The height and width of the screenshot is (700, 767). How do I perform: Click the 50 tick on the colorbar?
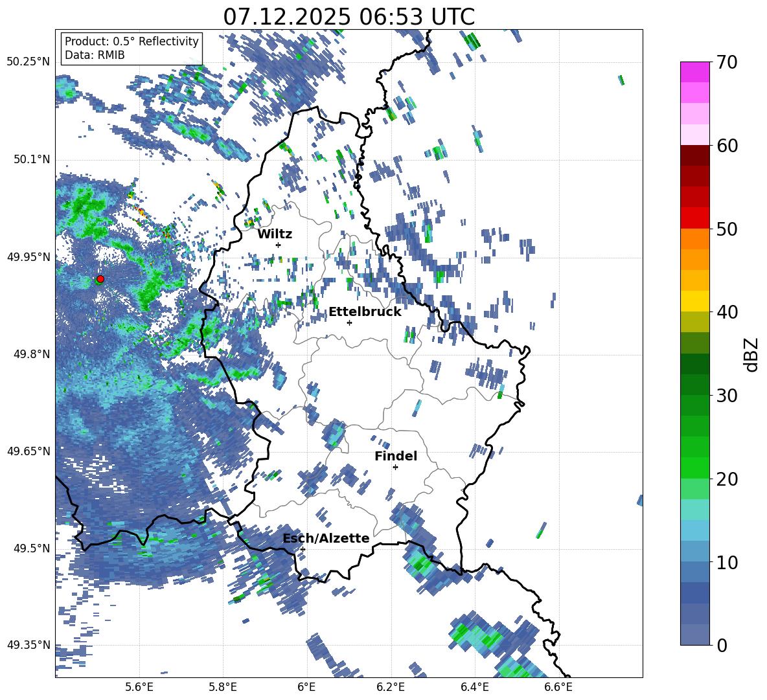[727, 229]
